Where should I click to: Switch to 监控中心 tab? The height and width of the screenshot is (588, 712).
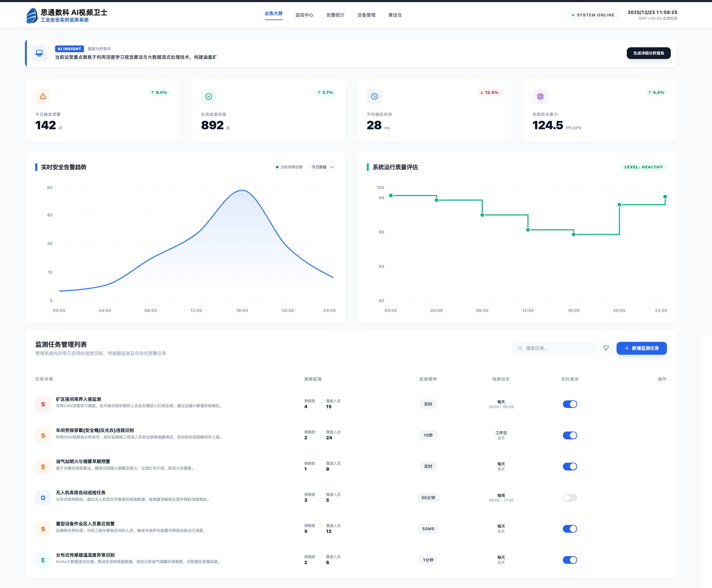[304, 15]
